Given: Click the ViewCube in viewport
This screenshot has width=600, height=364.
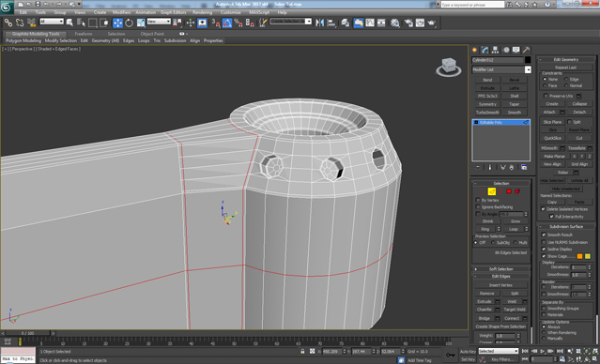Looking at the screenshot, I should 449,67.
